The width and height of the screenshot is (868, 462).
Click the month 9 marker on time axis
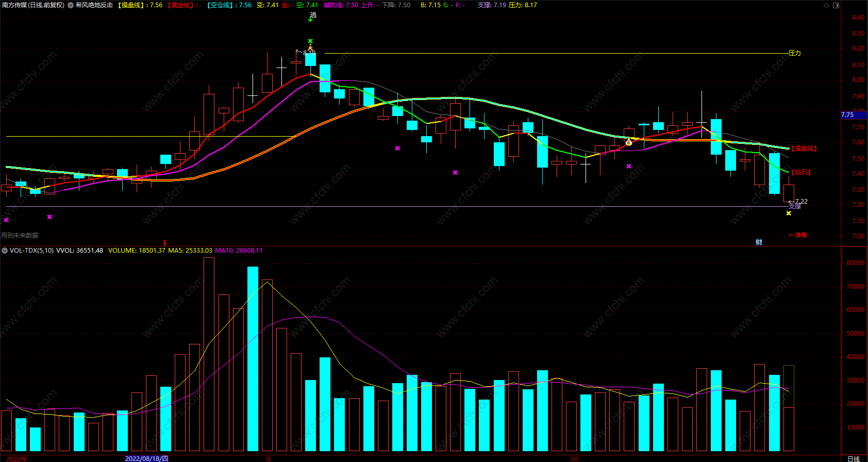point(269,458)
